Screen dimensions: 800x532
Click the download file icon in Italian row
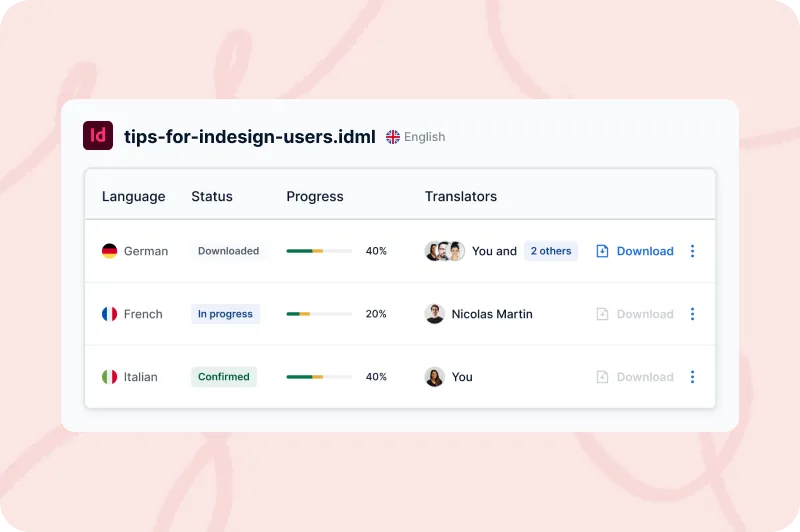click(x=602, y=377)
